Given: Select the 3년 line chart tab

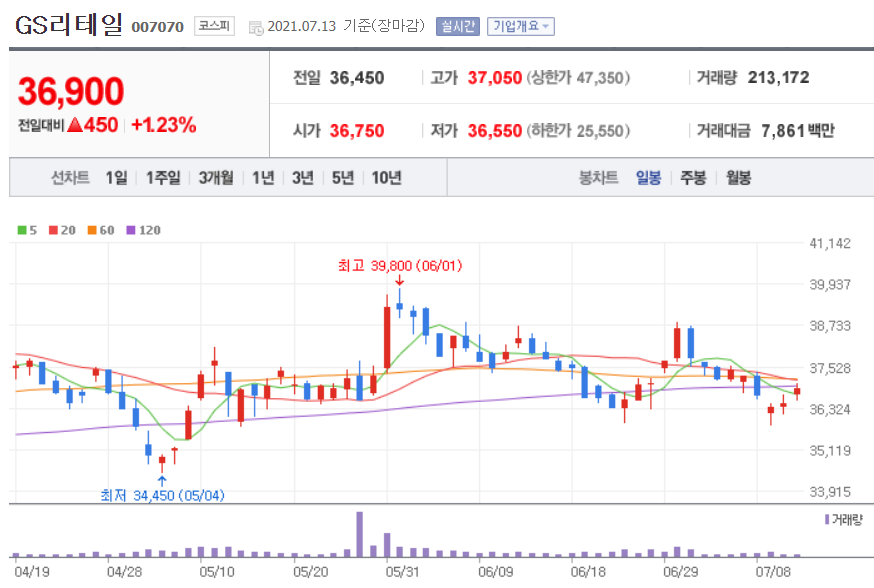Looking at the screenshot, I should click(303, 178).
